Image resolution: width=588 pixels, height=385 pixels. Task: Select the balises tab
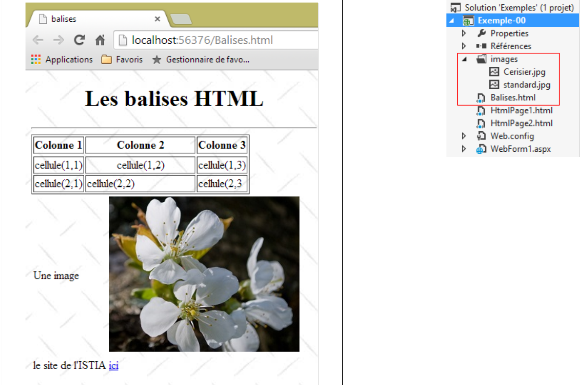(85, 19)
